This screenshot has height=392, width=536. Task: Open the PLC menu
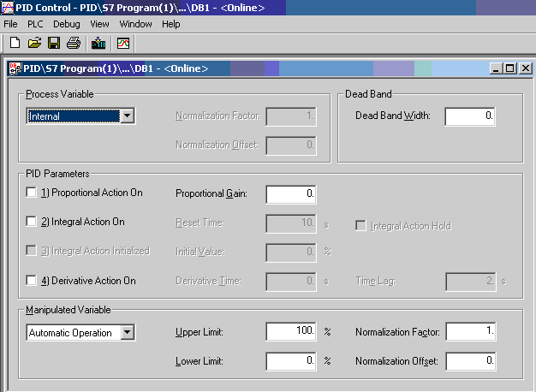(35, 24)
